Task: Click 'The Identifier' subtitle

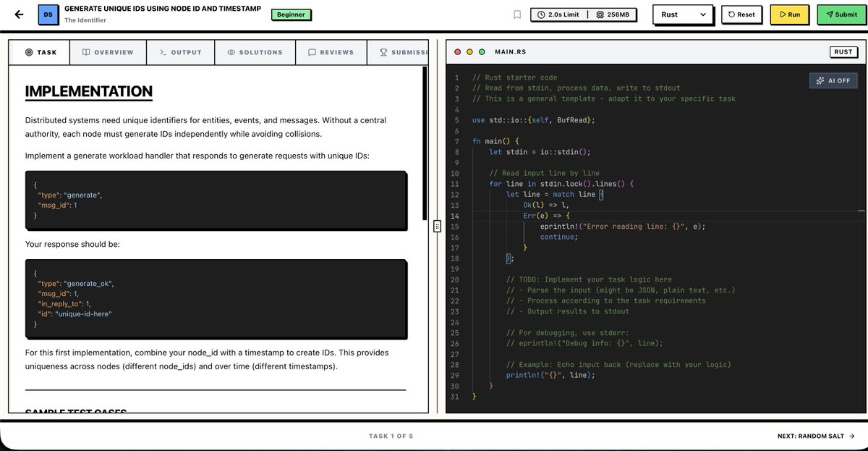Action: click(85, 20)
